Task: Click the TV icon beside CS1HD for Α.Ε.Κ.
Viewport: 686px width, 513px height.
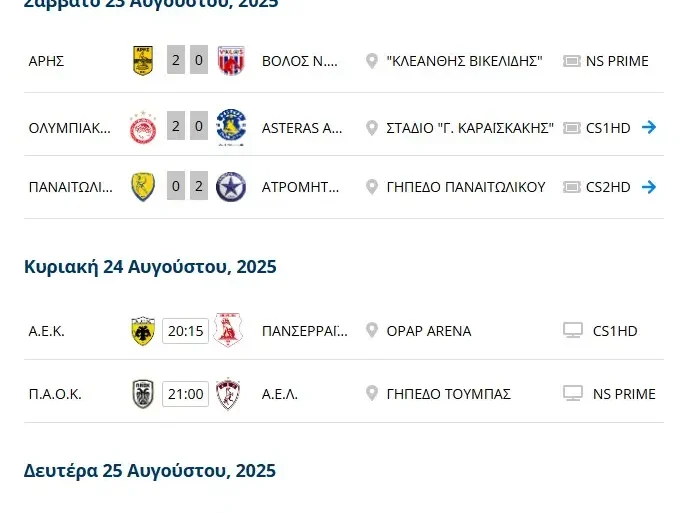Action: 573,331
